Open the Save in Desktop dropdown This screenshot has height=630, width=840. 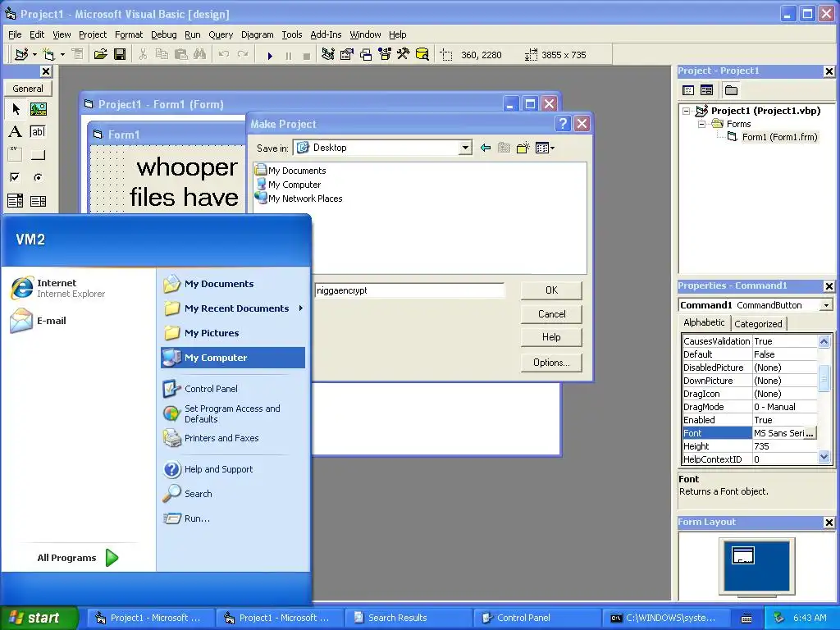coord(465,148)
